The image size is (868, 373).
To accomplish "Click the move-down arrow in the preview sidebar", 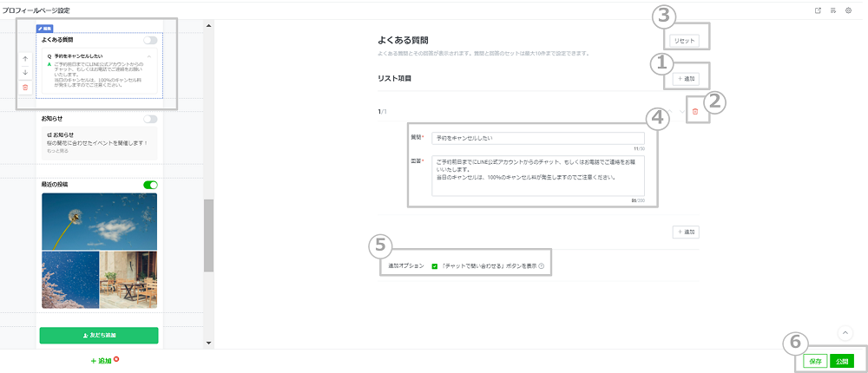I will (x=25, y=72).
